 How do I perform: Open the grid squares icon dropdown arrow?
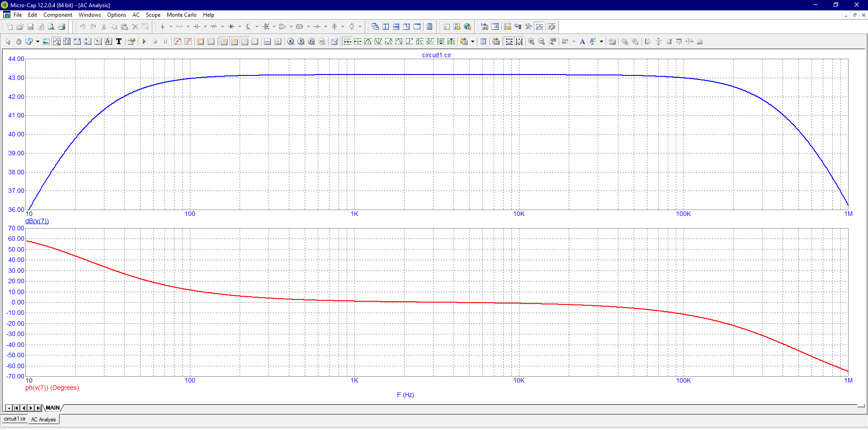[574, 42]
